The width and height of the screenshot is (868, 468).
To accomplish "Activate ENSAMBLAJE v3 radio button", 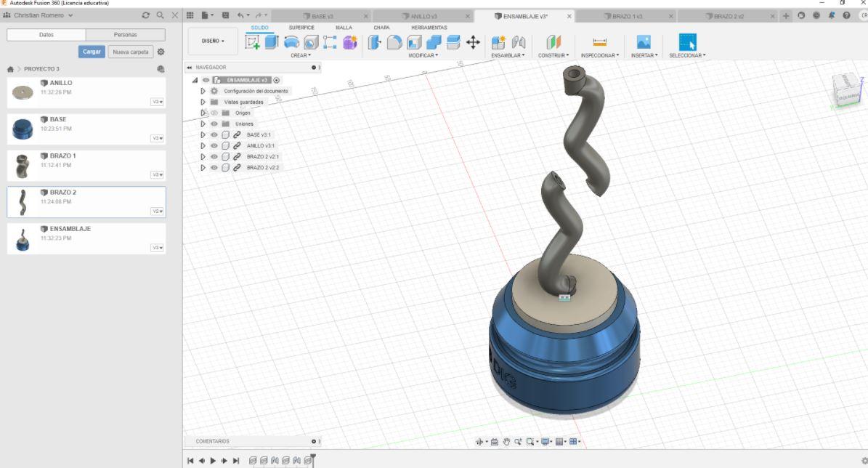I will tap(276, 81).
